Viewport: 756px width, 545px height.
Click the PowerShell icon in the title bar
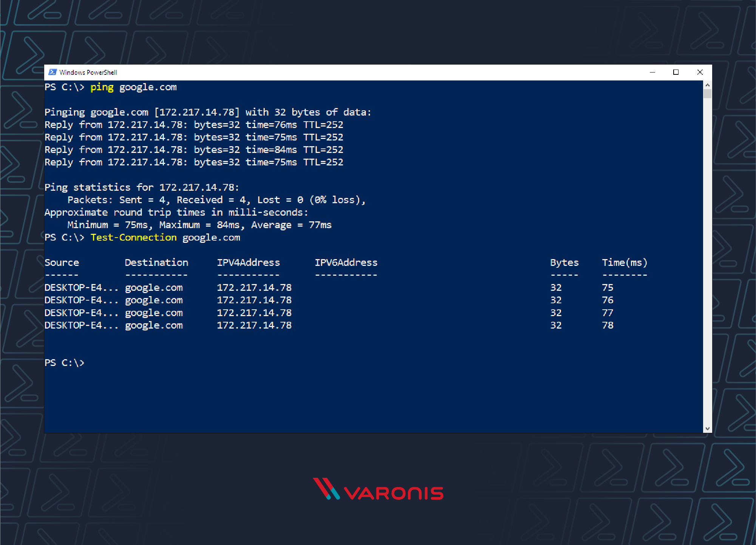tap(53, 72)
